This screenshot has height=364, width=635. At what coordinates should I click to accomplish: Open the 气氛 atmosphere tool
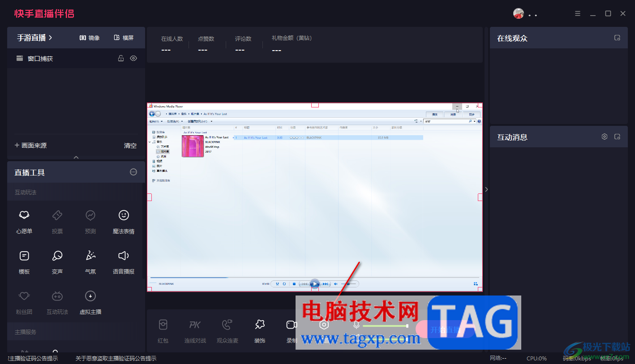pyautogui.click(x=90, y=262)
